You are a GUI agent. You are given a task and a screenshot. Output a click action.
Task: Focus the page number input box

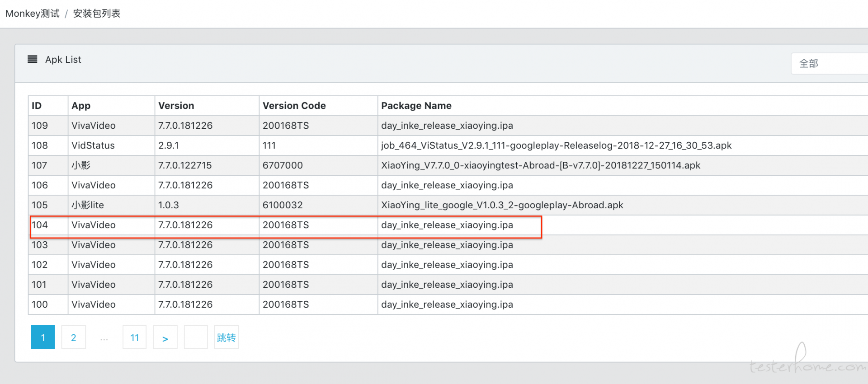point(196,337)
